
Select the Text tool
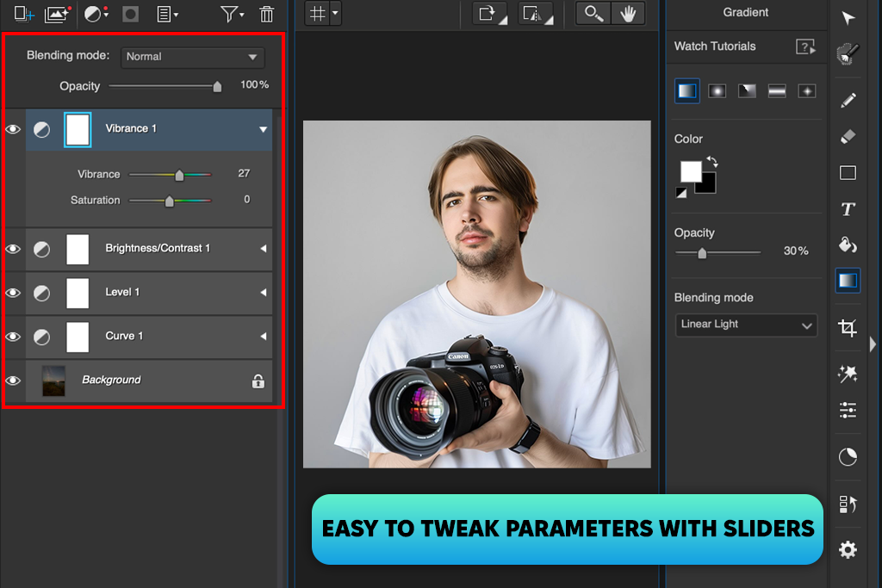(x=848, y=209)
